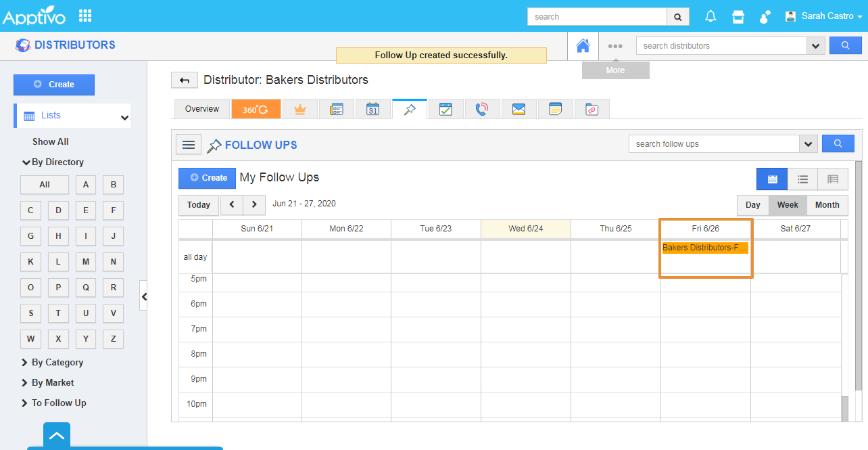Switch to the Overview tab

pos(202,109)
